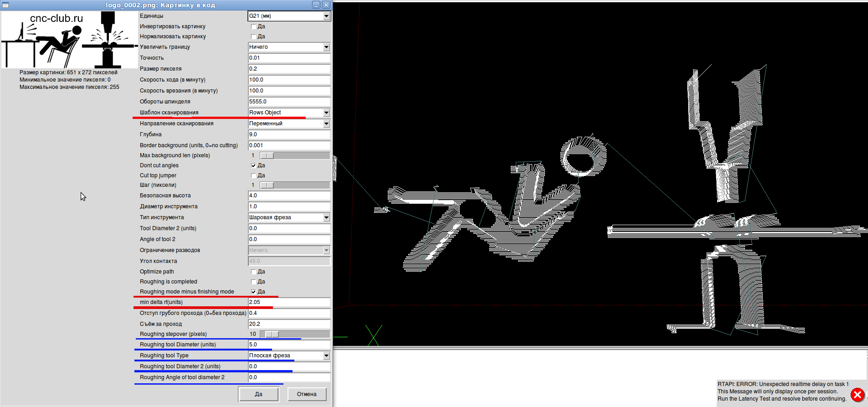Uncheck the Dont cut angles checkbox
Screen dimensions: 868x407
253,165
